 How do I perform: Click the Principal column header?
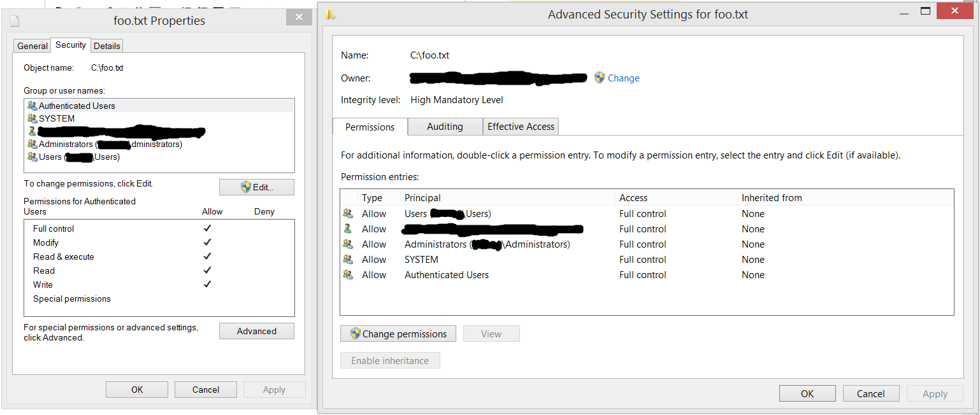[422, 198]
